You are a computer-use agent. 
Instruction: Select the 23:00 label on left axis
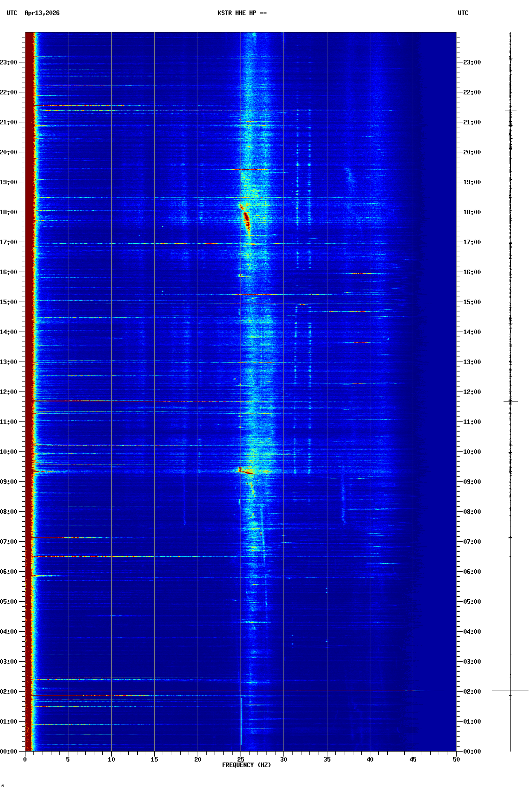click(9, 62)
